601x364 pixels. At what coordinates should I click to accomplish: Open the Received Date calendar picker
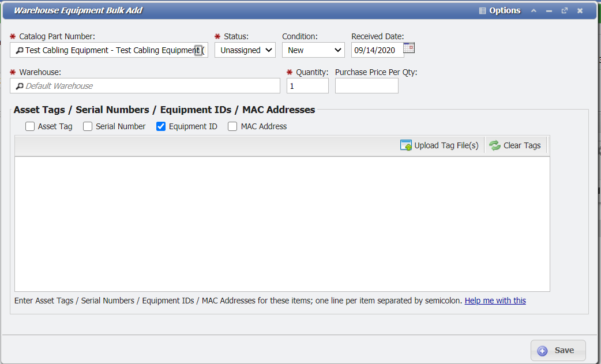409,47
